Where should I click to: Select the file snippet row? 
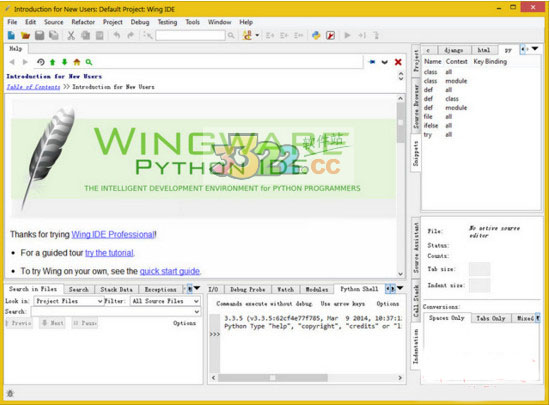(x=481, y=116)
